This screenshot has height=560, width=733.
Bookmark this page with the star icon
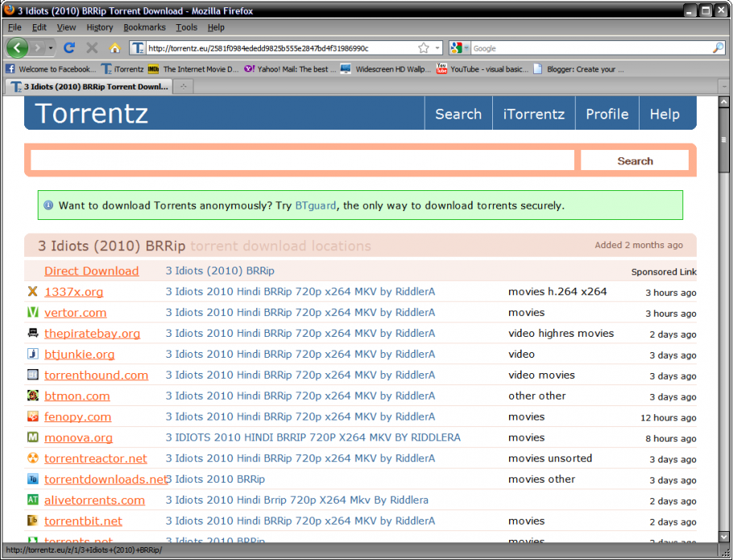click(x=424, y=48)
